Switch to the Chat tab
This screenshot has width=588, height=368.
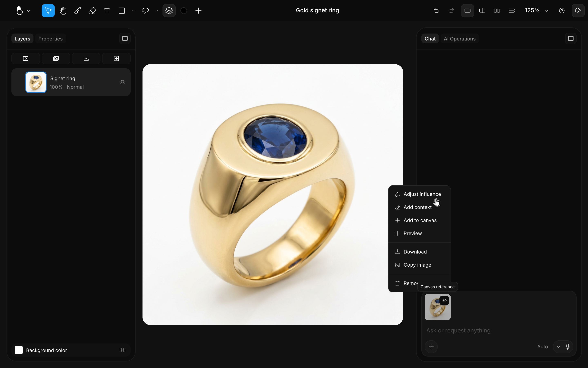[430, 39]
